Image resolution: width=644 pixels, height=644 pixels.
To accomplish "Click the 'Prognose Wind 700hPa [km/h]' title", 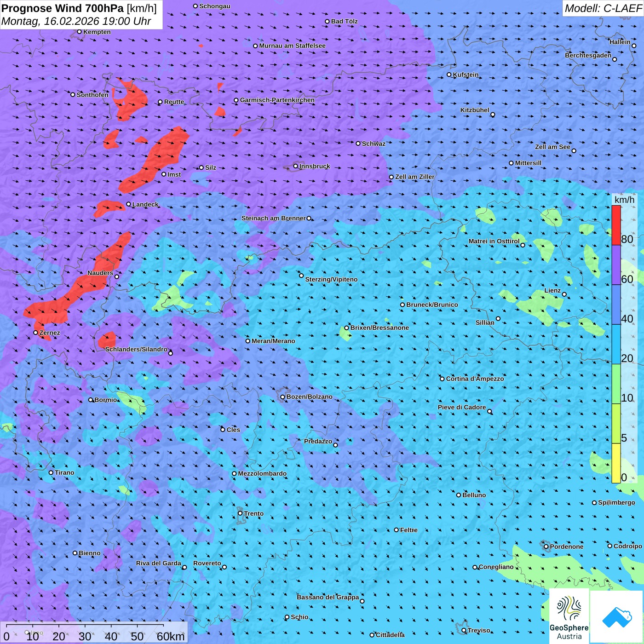I will (x=79, y=8).
